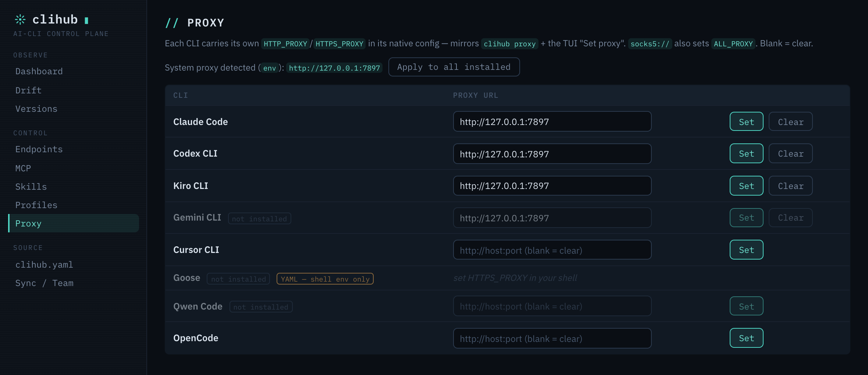Clear proxy for Claude Code
This screenshot has height=375, width=868.
click(790, 122)
